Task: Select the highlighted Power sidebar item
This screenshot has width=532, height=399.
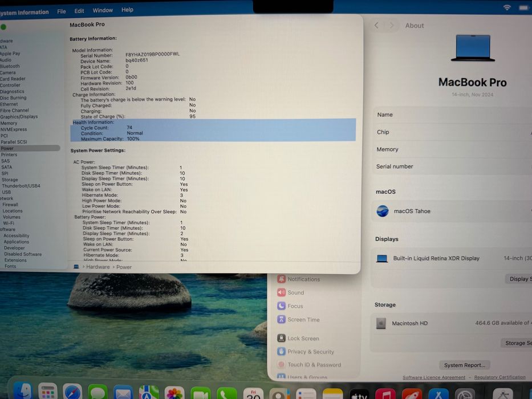Action: click(x=30, y=148)
